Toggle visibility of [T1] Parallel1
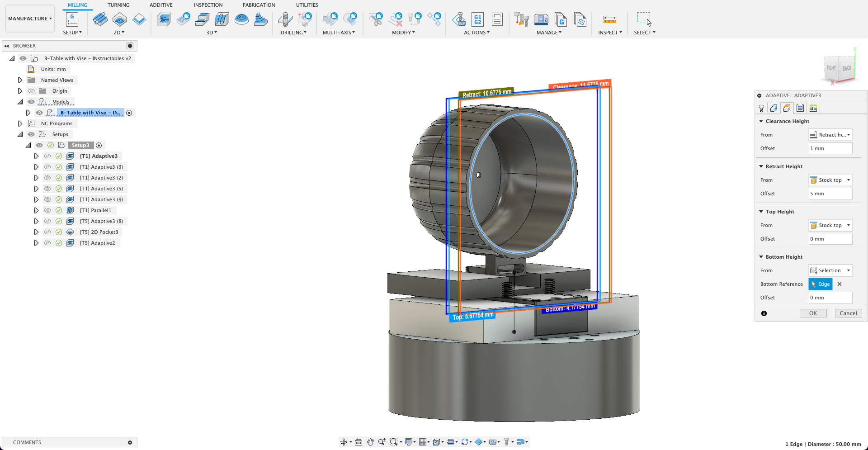868x450 pixels. click(x=47, y=210)
